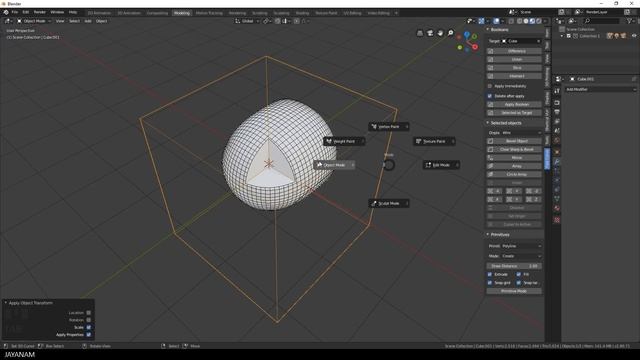Open the Boolean Target object dropdown
The width and height of the screenshot is (640, 360).
pyautogui.click(x=521, y=41)
